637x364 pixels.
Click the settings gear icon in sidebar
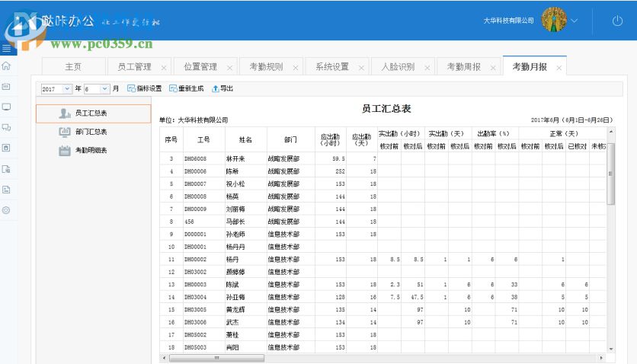[x=6, y=210]
